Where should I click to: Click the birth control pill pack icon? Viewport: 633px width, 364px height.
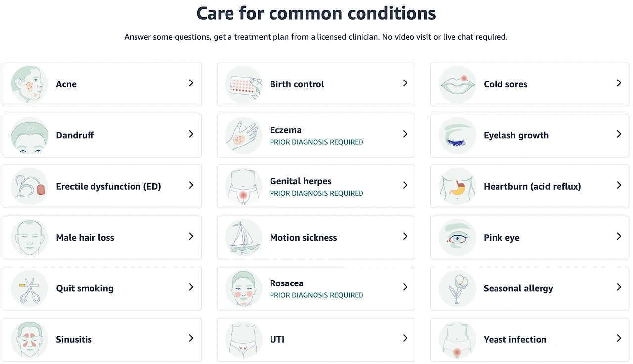point(243,84)
